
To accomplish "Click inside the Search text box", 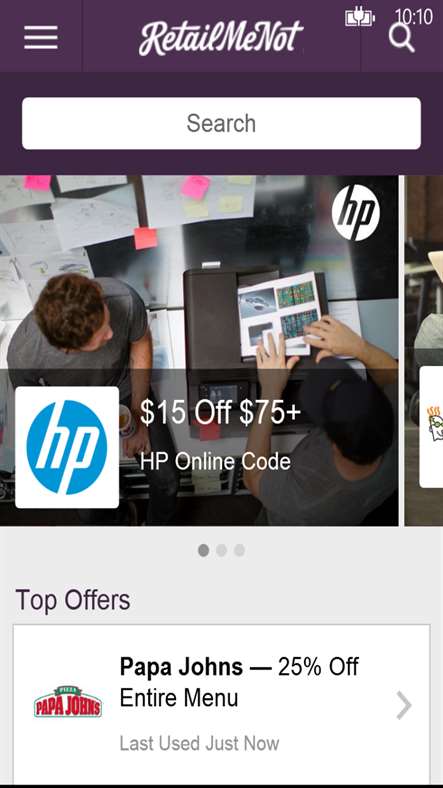I will pyautogui.click(x=222, y=124).
